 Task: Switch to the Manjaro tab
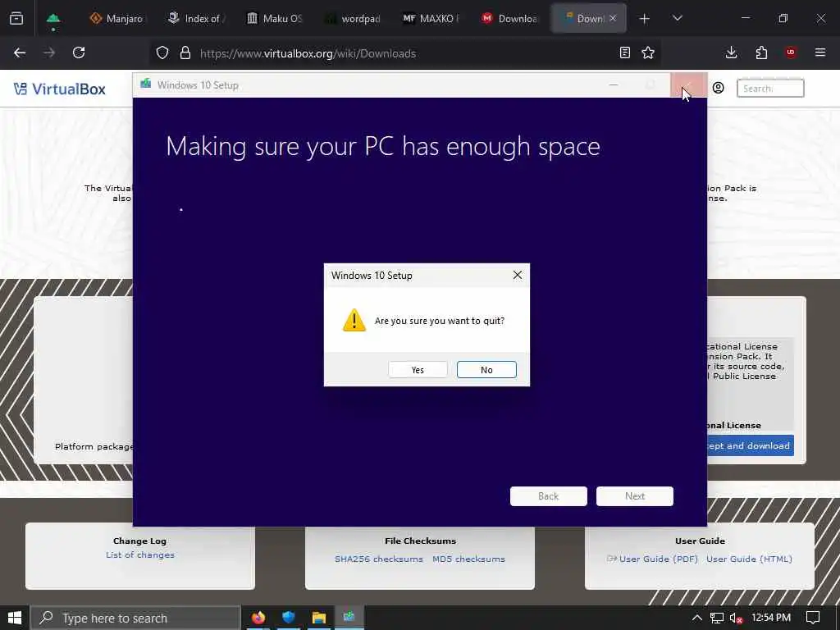point(116,18)
